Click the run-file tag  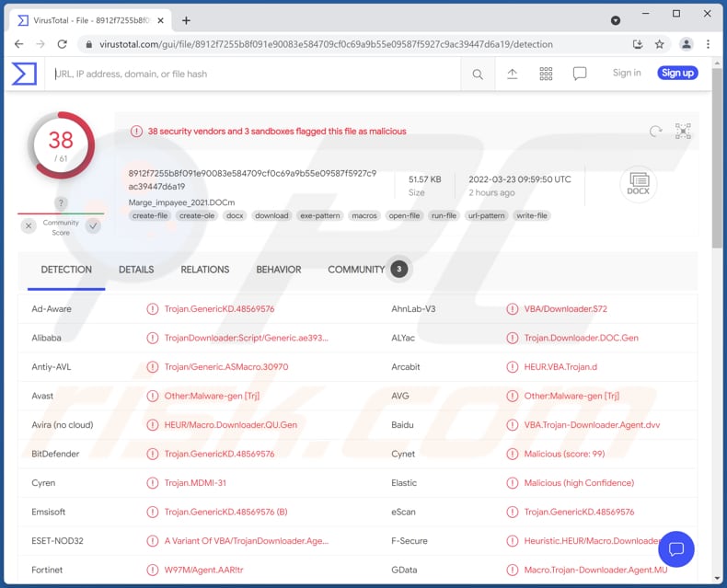444,215
